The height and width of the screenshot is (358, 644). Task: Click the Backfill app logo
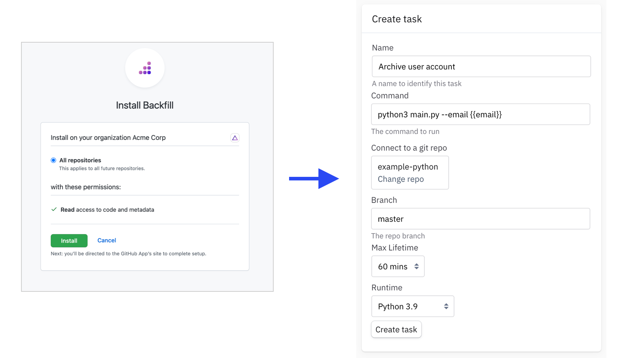(145, 68)
